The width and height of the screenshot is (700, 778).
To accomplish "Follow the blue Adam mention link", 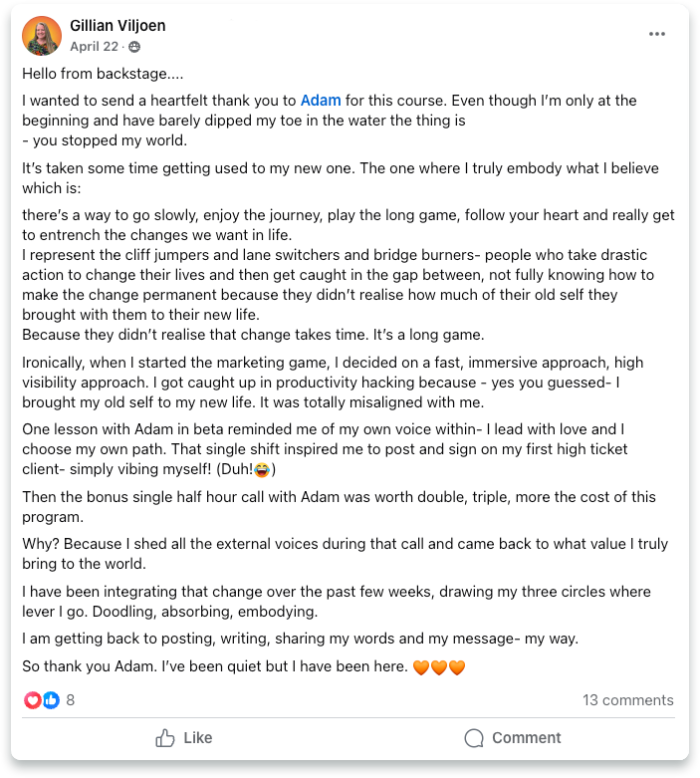I will coord(321,101).
